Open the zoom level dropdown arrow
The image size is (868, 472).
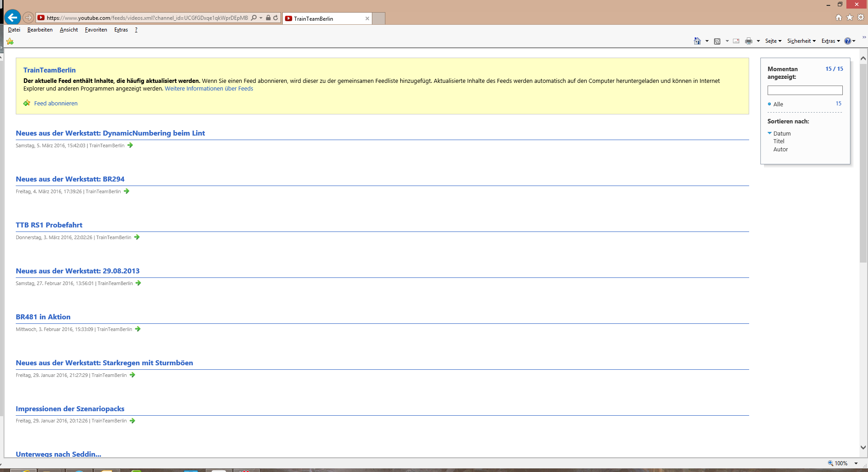point(856,463)
